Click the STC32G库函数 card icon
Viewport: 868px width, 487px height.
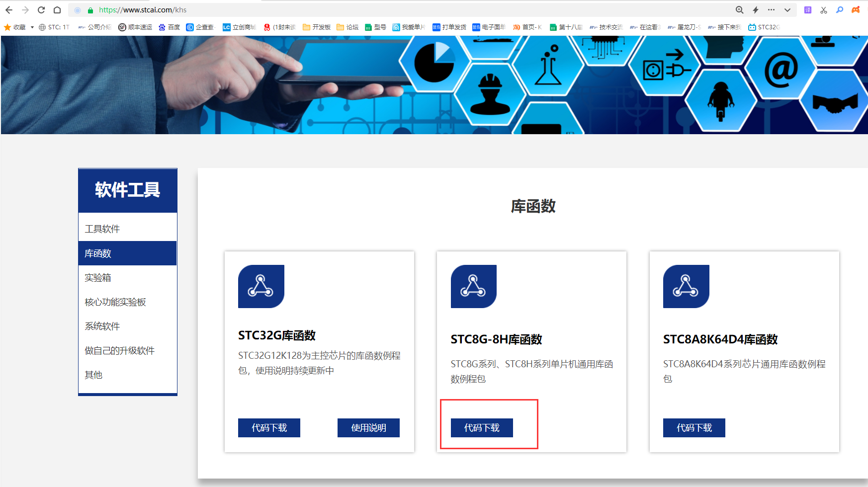pos(261,286)
